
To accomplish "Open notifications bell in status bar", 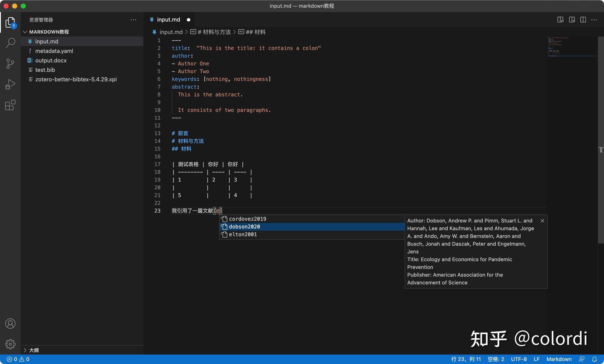I will coord(595,359).
